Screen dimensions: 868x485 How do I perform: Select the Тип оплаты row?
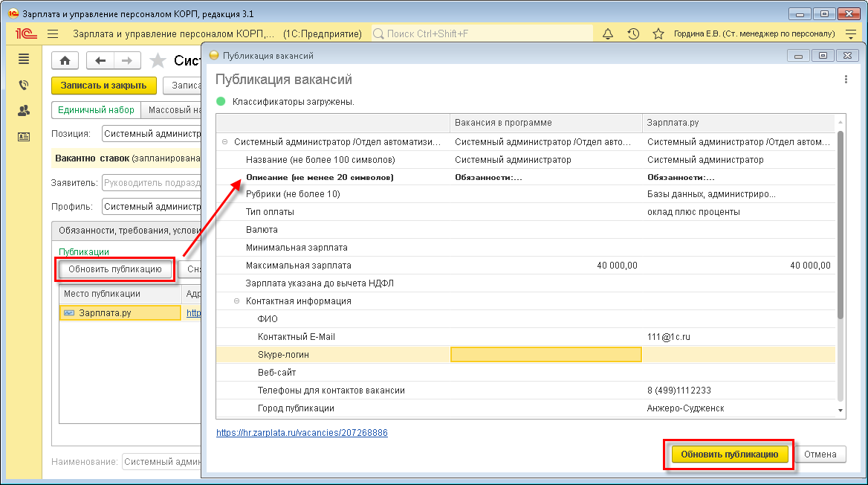525,212
